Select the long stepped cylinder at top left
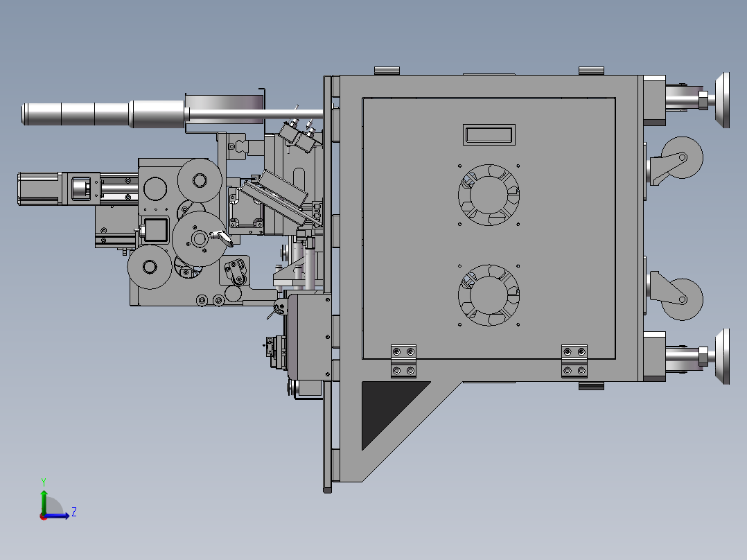Image resolution: width=747 pixels, height=560 pixels. pos(103,114)
